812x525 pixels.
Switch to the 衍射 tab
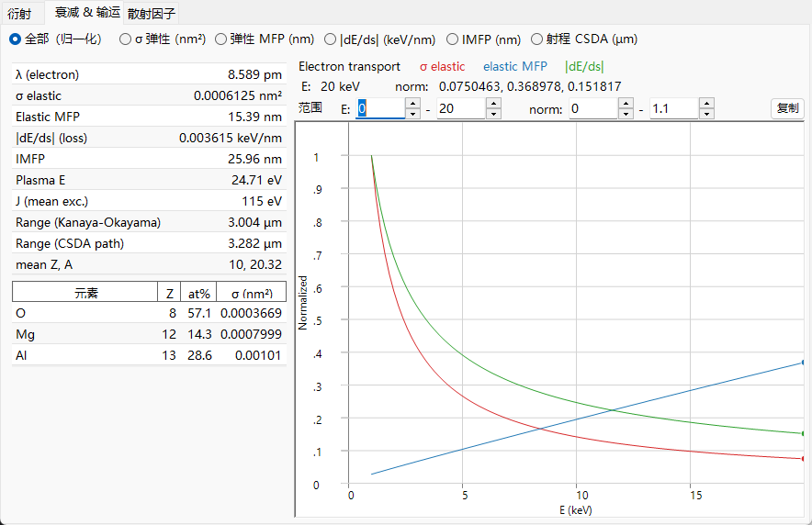coord(20,14)
